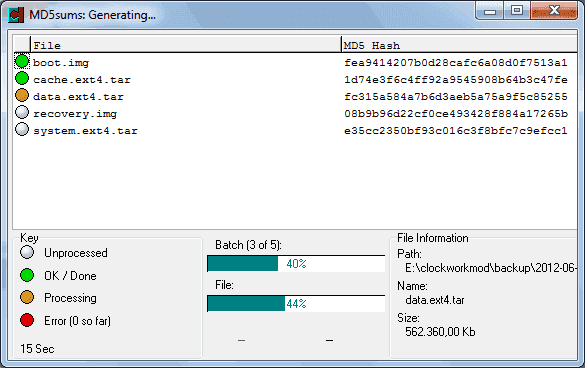Click the MD5 hash of data.ext4.tar
The width and height of the screenshot is (585, 368).
pos(456,97)
